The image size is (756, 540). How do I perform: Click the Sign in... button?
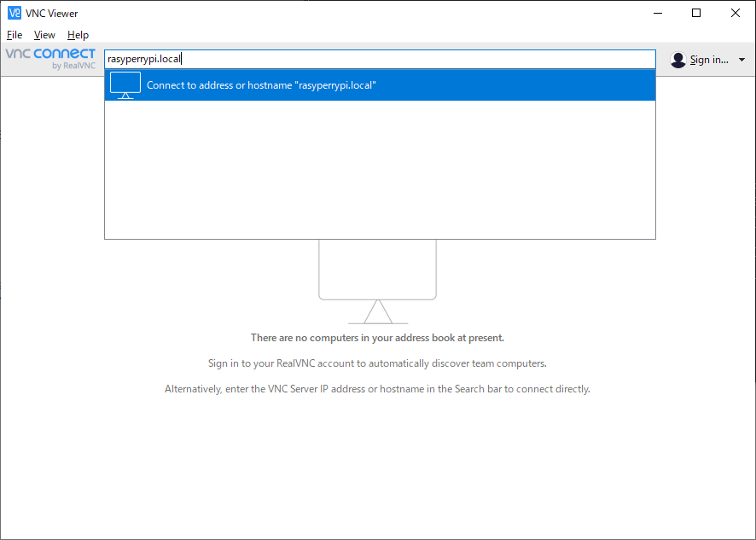(x=708, y=60)
